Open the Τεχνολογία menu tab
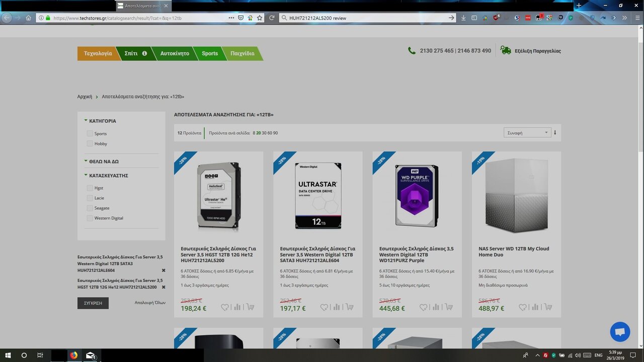The image size is (644, 362). (x=98, y=53)
